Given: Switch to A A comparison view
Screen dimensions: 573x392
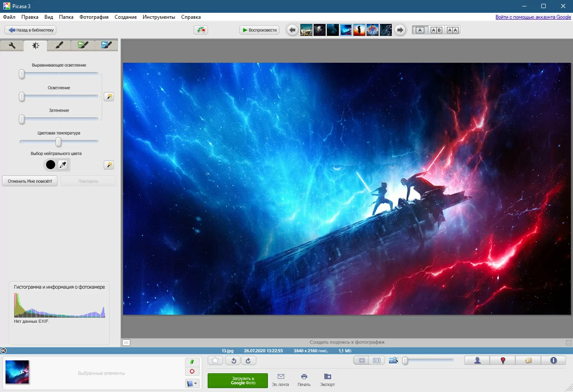Looking at the screenshot, I should point(452,30).
